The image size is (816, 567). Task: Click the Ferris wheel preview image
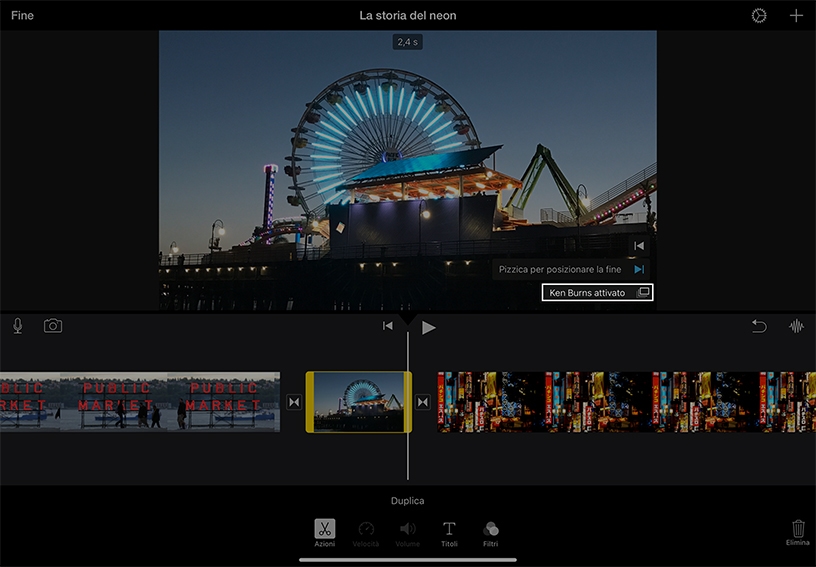click(x=407, y=171)
